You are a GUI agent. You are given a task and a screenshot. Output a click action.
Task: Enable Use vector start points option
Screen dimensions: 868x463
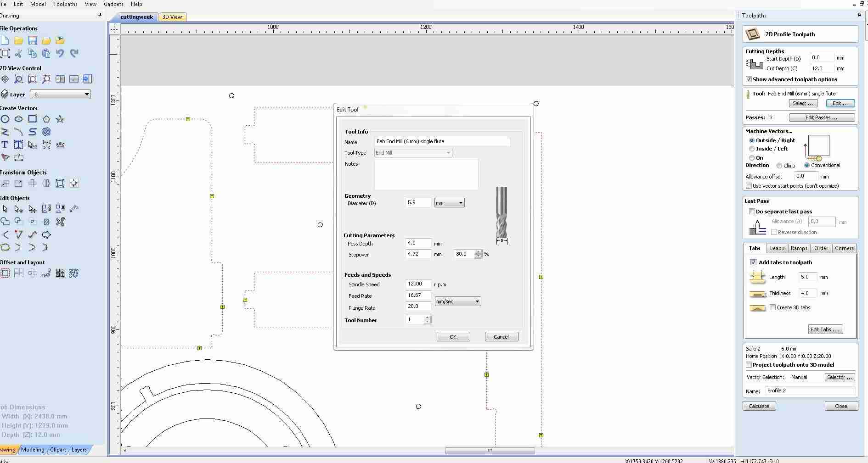749,186
